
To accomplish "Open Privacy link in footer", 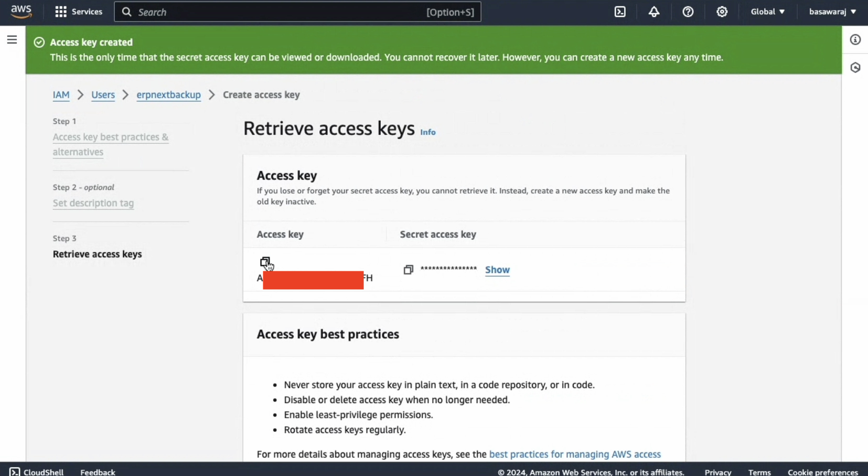I will pos(717,472).
